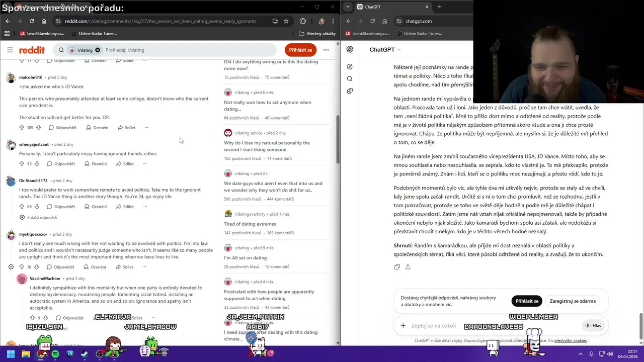Open ChatGPT logo sidebar icon
The width and height of the screenshot is (644, 362).
(350, 49)
